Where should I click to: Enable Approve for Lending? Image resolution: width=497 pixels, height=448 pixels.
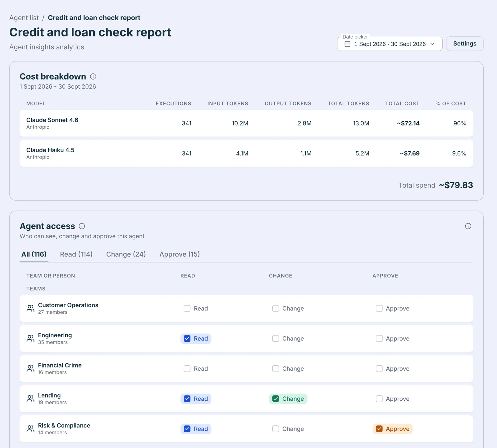(x=379, y=399)
